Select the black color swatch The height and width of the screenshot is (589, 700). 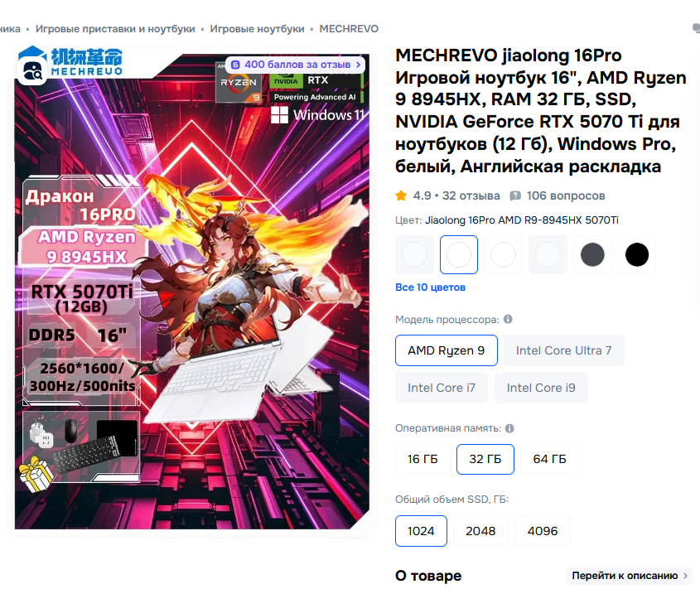coord(636,254)
